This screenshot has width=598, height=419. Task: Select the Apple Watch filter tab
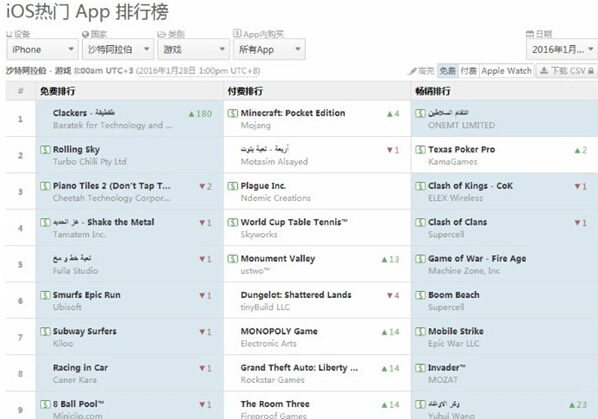pyautogui.click(x=506, y=71)
